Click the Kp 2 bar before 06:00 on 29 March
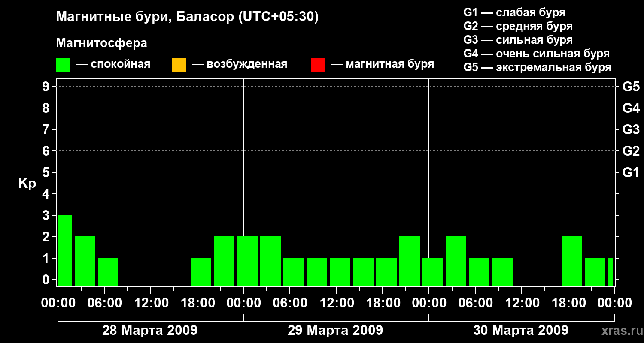Image resolution: width=644 pixels, height=343 pixels. (270, 261)
